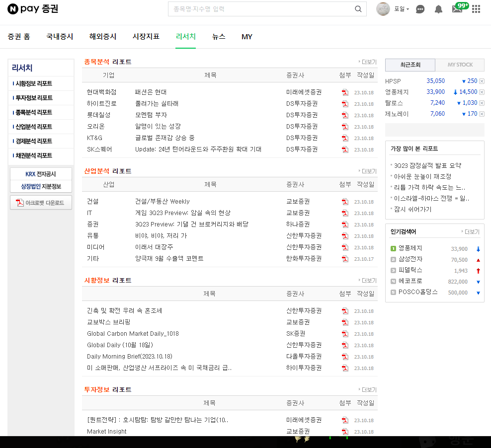Viewport: 491px width, 448px height.
Task: Open report Global Daily (10월 18일)
Action: [120, 345]
